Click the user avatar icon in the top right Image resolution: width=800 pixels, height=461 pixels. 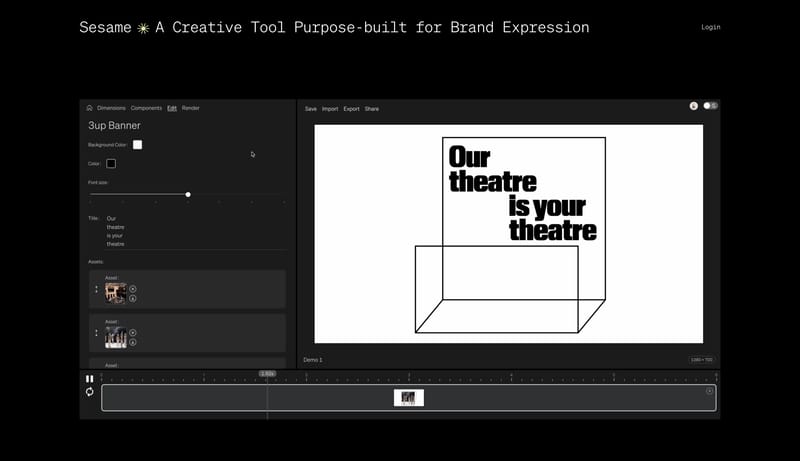[x=694, y=105]
